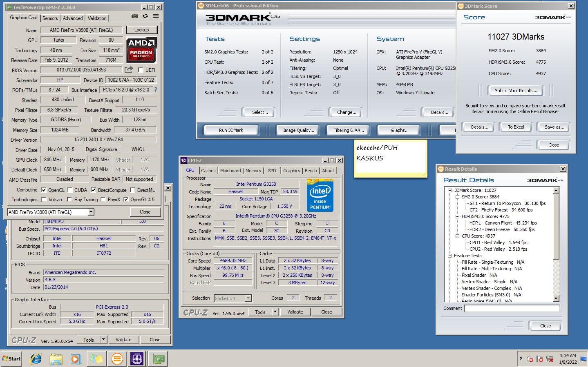Click the BIOS export share icon
This screenshot has width=588, height=367.
[x=129, y=70]
